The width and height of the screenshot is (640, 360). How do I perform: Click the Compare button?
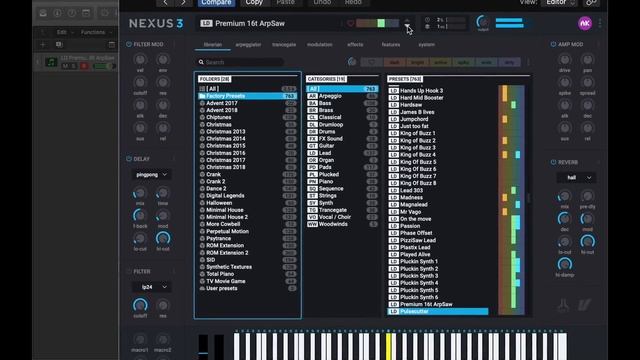(216, 2)
